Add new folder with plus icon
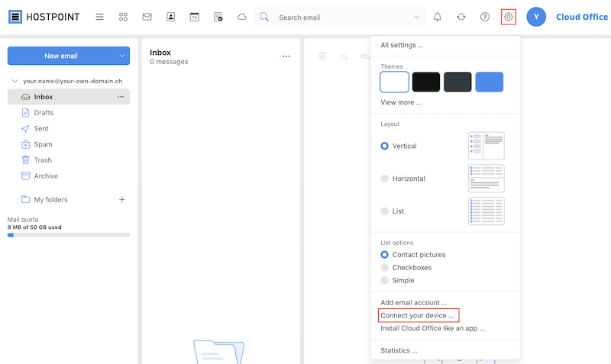 pyautogui.click(x=122, y=199)
